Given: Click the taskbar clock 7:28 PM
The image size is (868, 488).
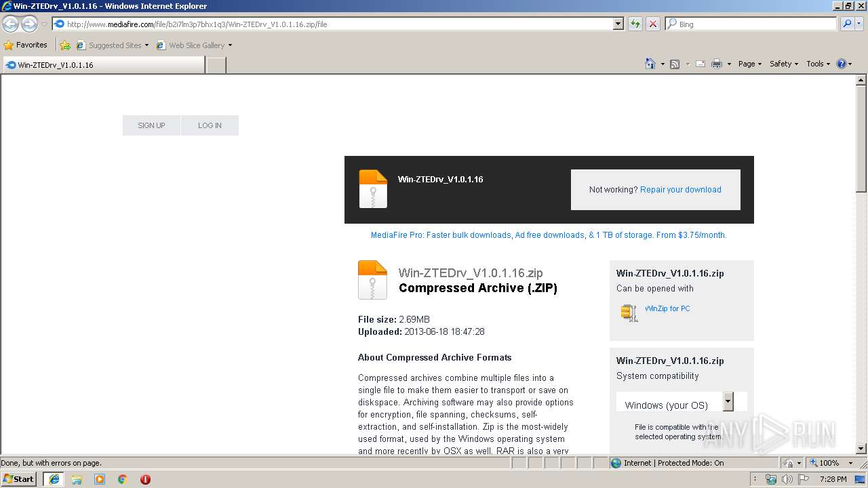Looking at the screenshot, I should 833,479.
